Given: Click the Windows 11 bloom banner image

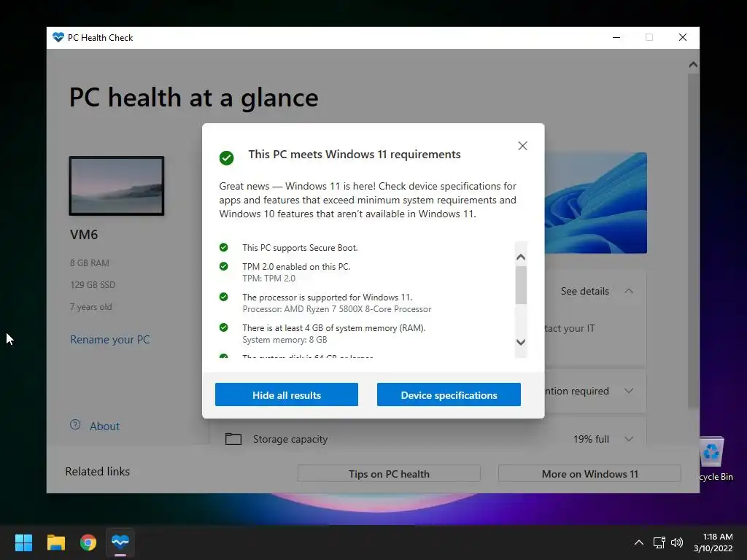Looking at the screenshot, I should pyautogui.click(x=596, y=203).
